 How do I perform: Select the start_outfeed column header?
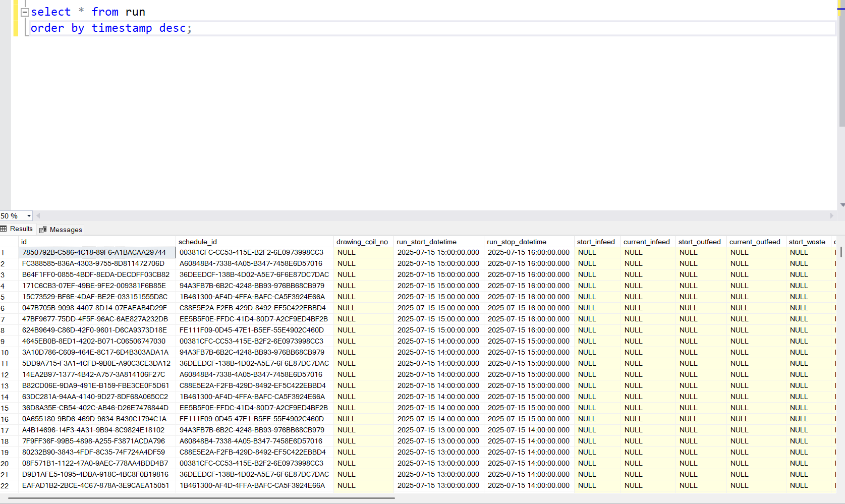pos(701,242)
